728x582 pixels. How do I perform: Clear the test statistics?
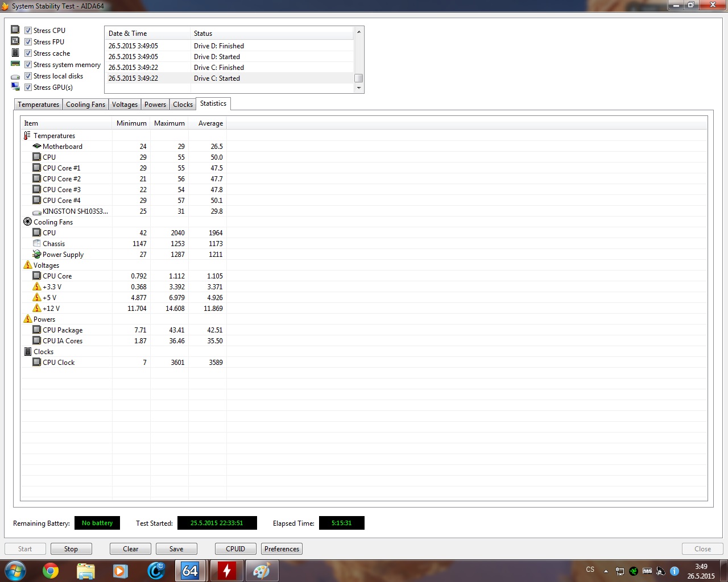point(130,549)
